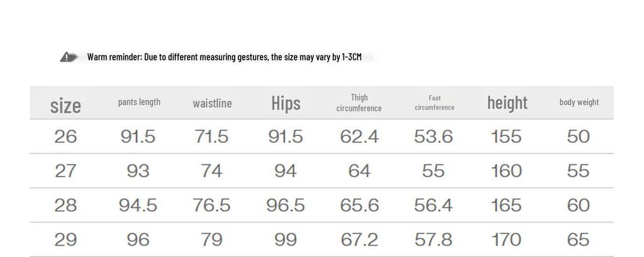Screen dimensions: 644x257
Task: Select the "size" column header
Action: click(65, 105)
